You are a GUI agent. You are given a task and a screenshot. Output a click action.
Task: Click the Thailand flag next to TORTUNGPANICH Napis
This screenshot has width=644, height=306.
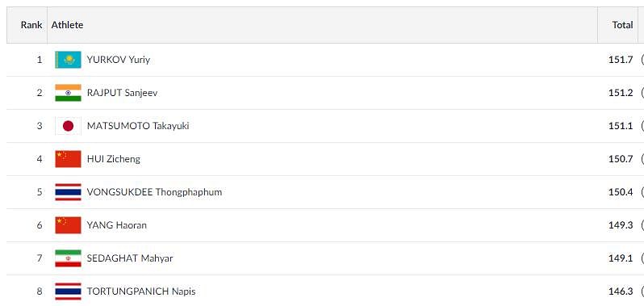[x=68, y=291]
